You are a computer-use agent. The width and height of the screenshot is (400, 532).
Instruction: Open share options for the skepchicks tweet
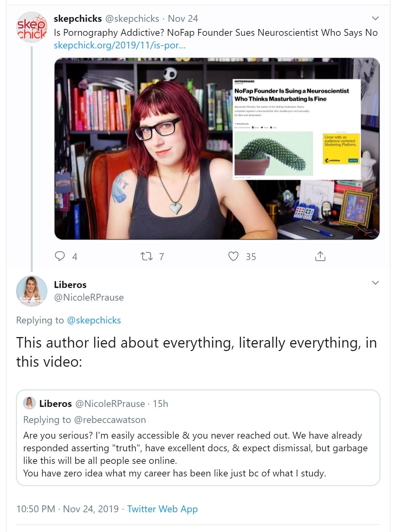[x=320, y=256]
